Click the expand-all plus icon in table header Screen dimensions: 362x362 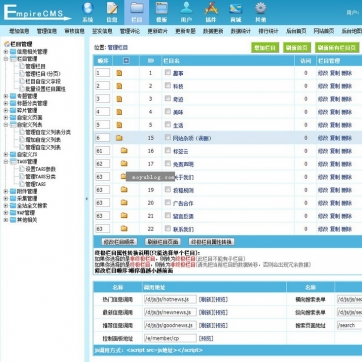tap(126, 61)
